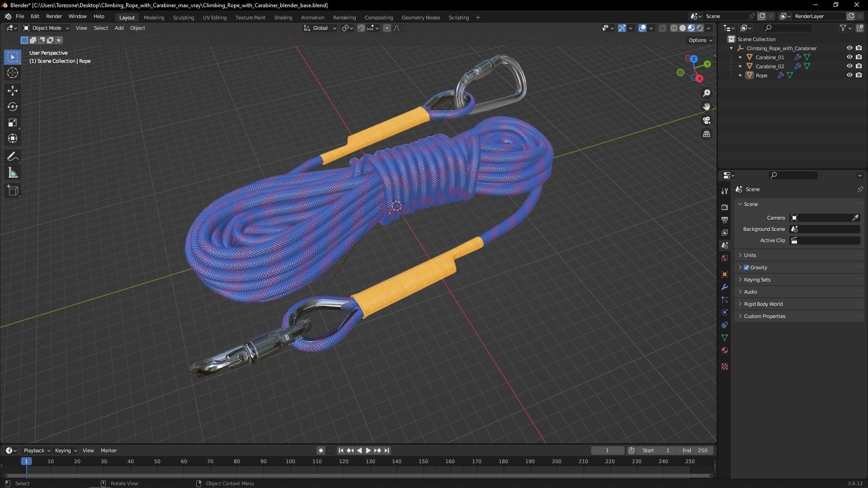Select the Rotate tool
The width and height of the screenshot is (868, 488).
click(13, 107)
